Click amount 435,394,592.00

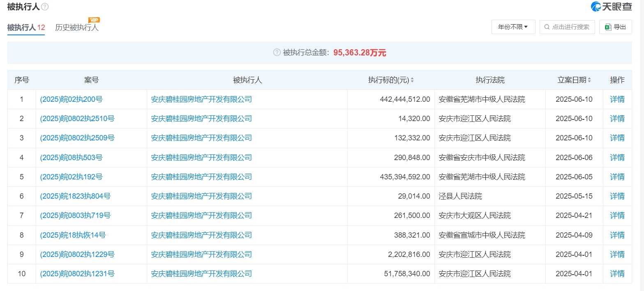pyautogui.click(x=405, y=177)
